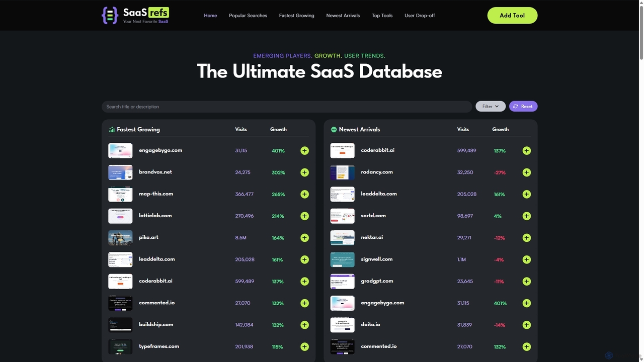Viewport: 644px width, 362px height.
Task: Open the map-this.com thumbnail
Action: click(120, 194)
